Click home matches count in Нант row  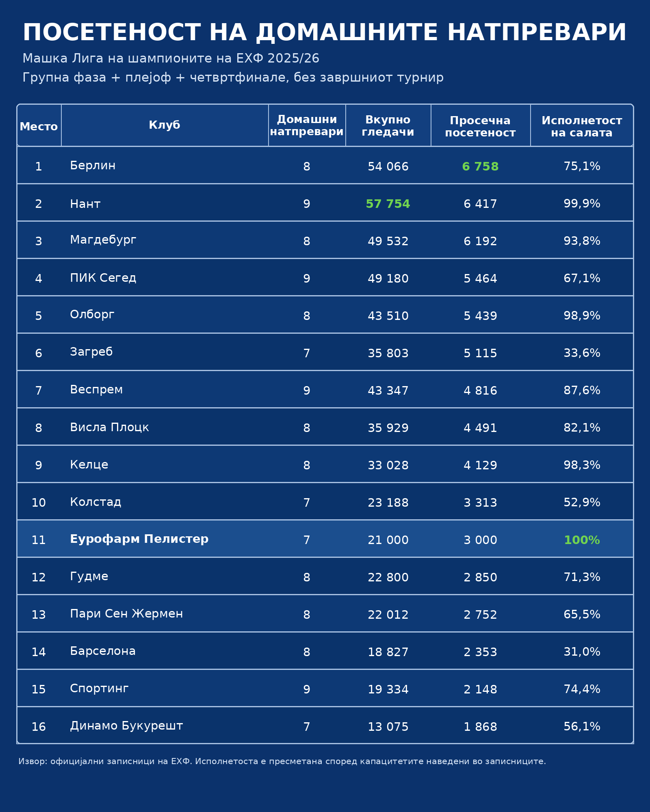pyautogui.click(x=307, y=204)
